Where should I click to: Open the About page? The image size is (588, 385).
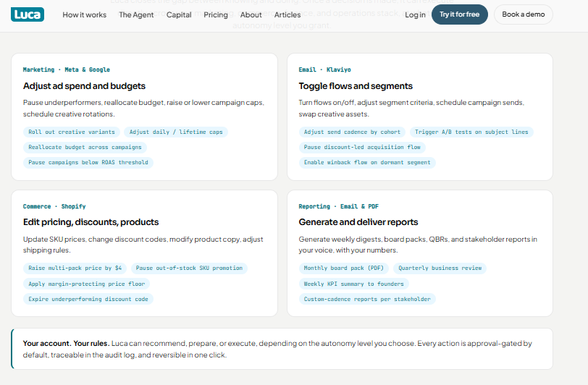251,14
